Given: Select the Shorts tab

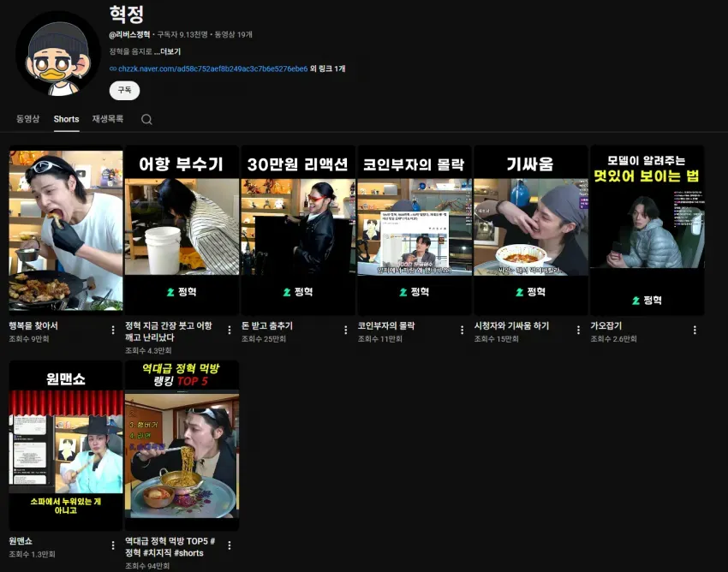Looking at the screenshot, I should 67,119.
